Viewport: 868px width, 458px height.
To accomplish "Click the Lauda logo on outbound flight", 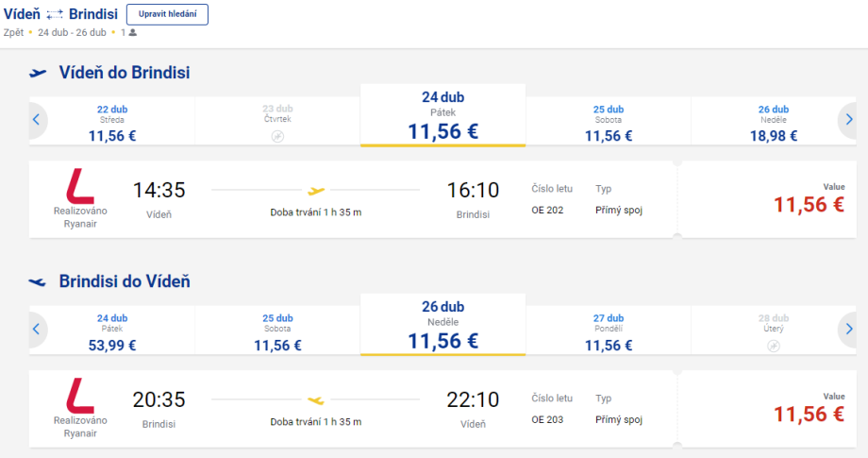I will (x=80, y=185).
